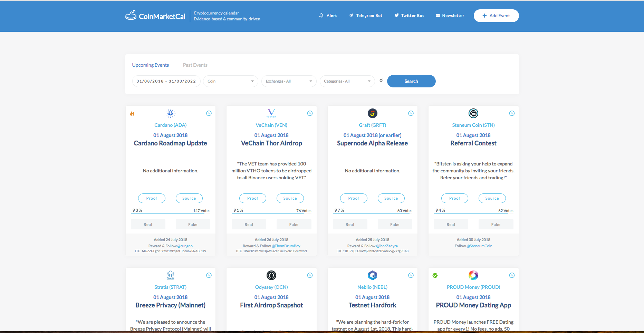
Task: Vote Real on Supernode Alpha Release
Action: pos(350,225)
